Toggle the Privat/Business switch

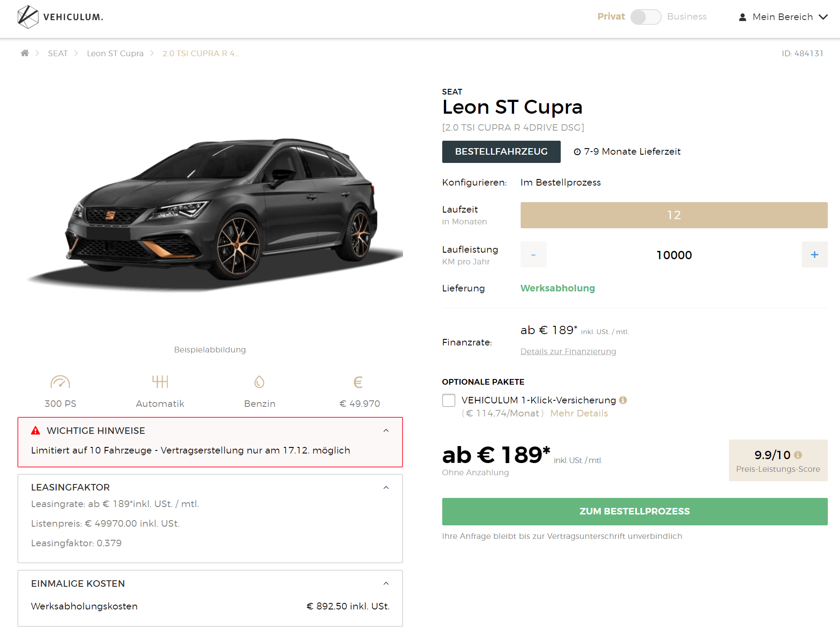tap(646, 17)
